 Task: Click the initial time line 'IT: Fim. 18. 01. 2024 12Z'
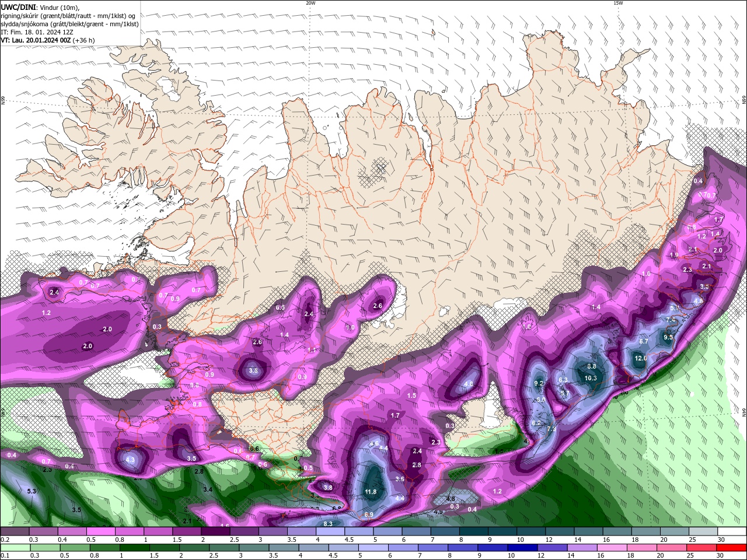38,32
